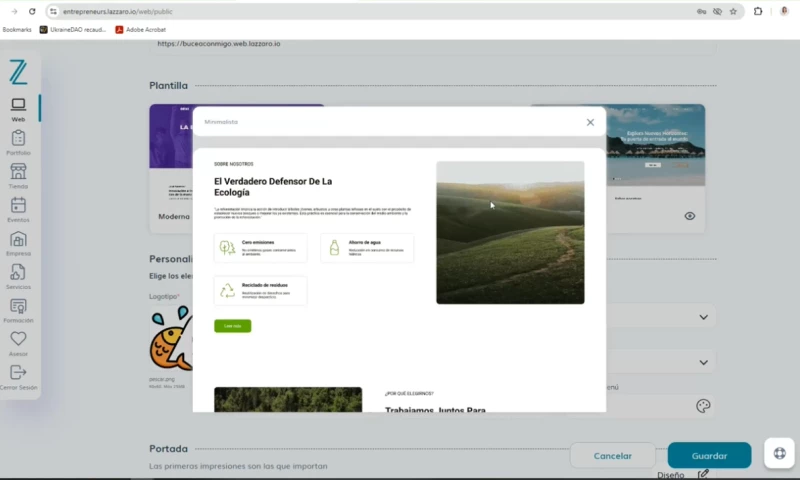Click the password key icon in address bar
Image resolution: width=800 pixels, height=480 pixels.
[x=702, y=11]
